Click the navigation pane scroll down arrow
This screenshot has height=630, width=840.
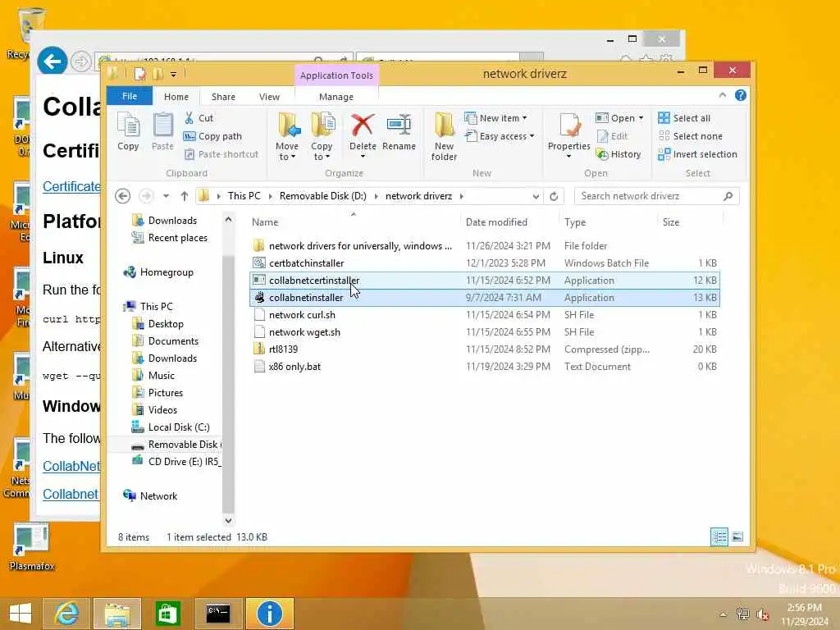click(228, 520)
